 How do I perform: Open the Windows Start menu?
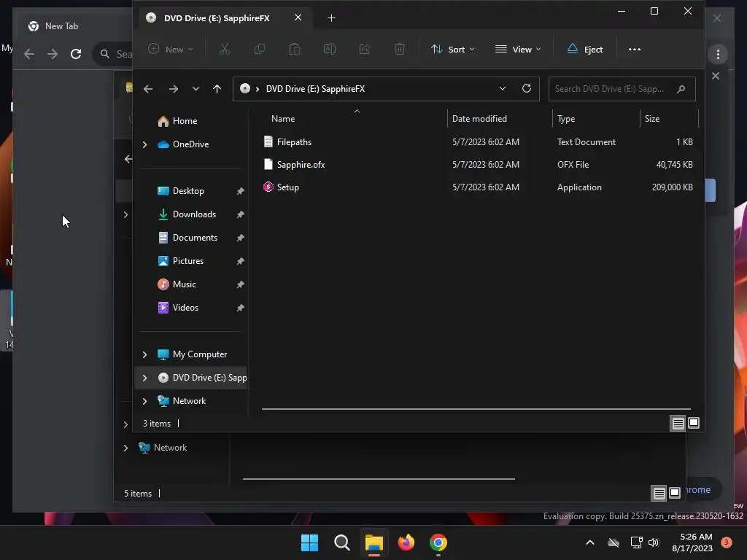pos(309,542)
